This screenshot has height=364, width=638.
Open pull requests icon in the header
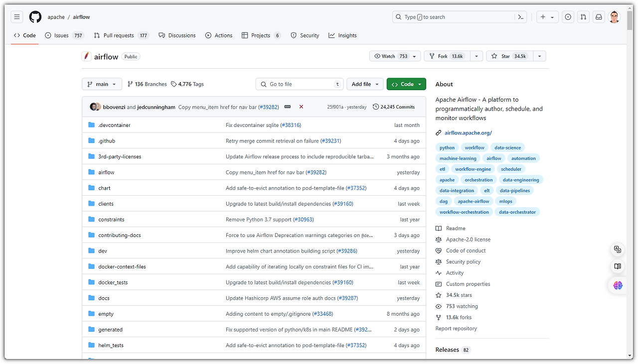[x=583, y=17]
